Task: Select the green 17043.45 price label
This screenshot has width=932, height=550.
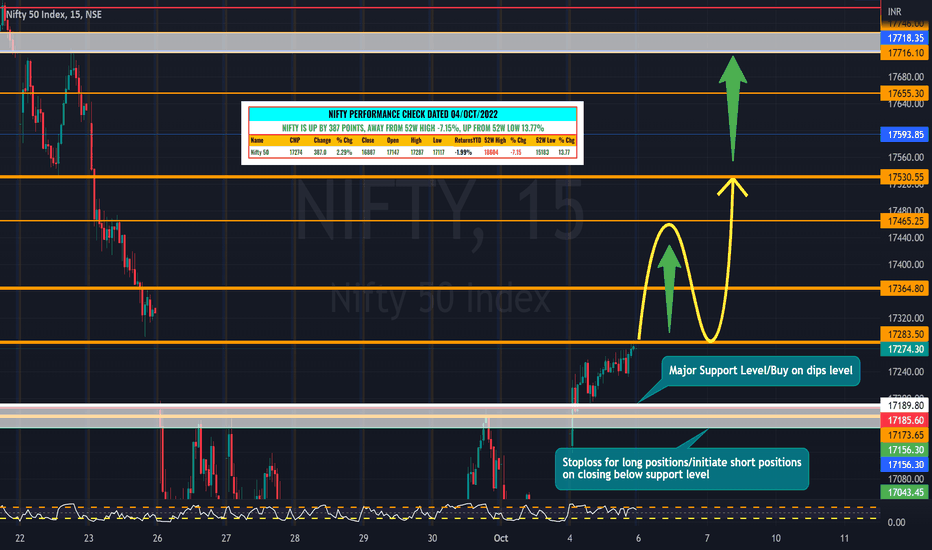Action: [x=905, y=492]
